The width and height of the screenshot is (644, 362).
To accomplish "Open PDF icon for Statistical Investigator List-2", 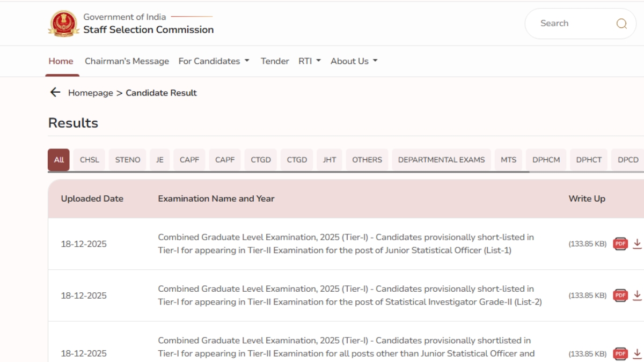I will 620,295.
